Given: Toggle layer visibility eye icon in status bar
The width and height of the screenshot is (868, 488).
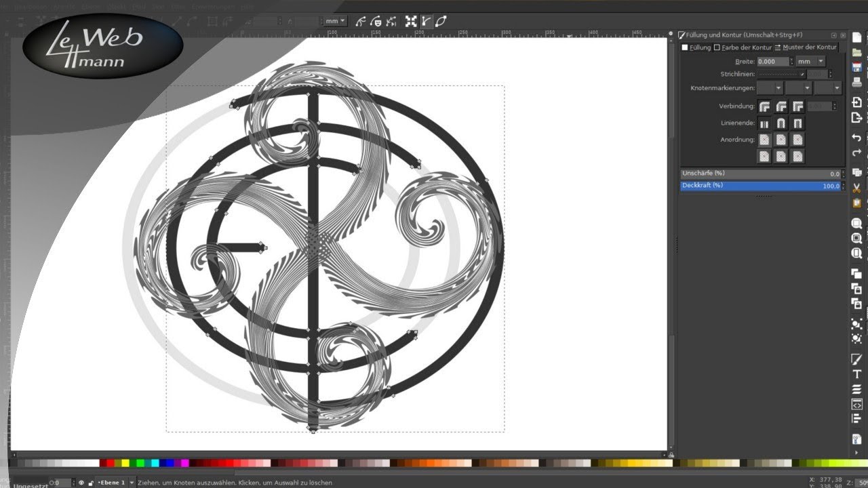Looking at the screenshot, I should tap(81, 483).
